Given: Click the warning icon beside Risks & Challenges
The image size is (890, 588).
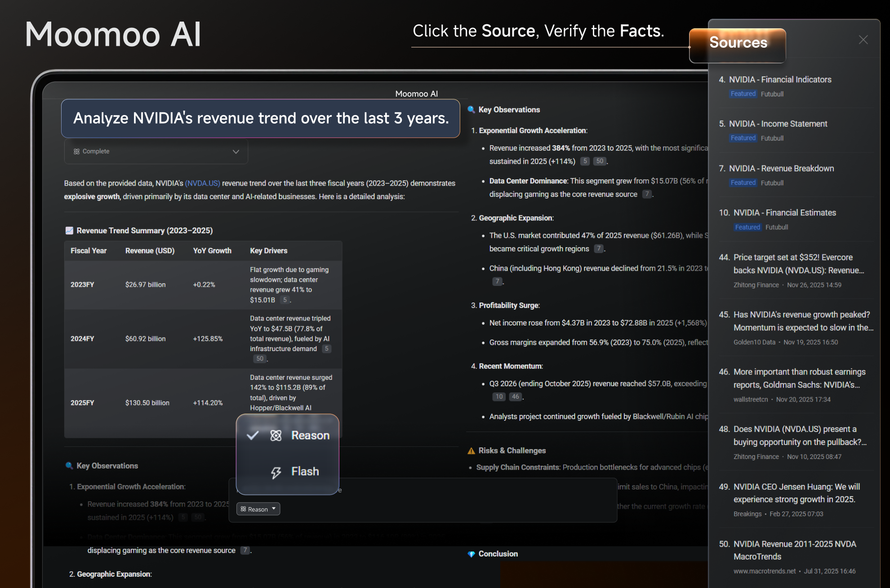Looking at the screenshot, I should tap(471, 451).
